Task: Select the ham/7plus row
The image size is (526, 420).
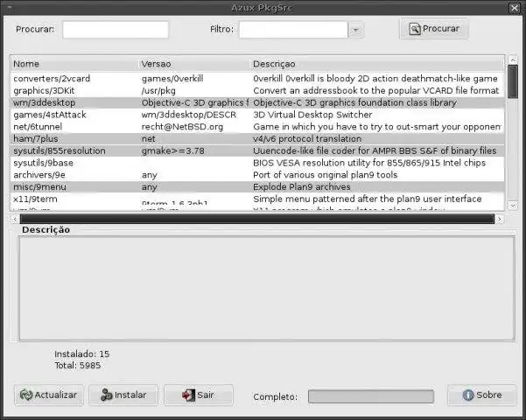Action: [x=257, y=139]
